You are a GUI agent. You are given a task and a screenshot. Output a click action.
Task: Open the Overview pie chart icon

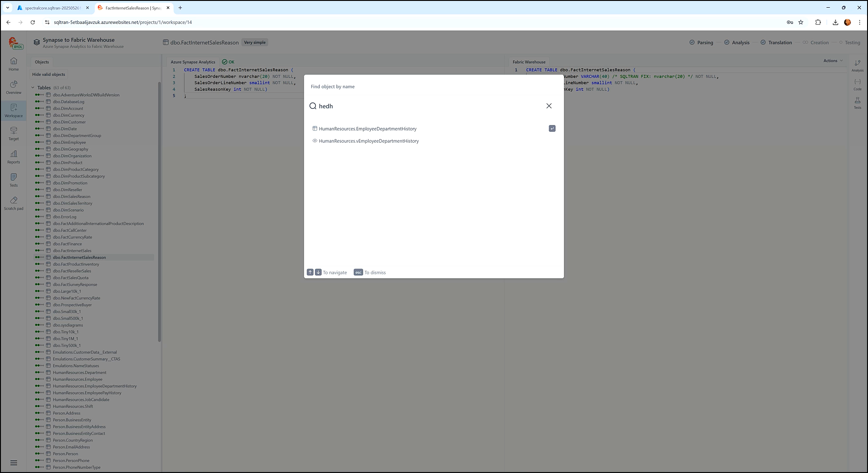pyautogui.click(x=14, y=87)
